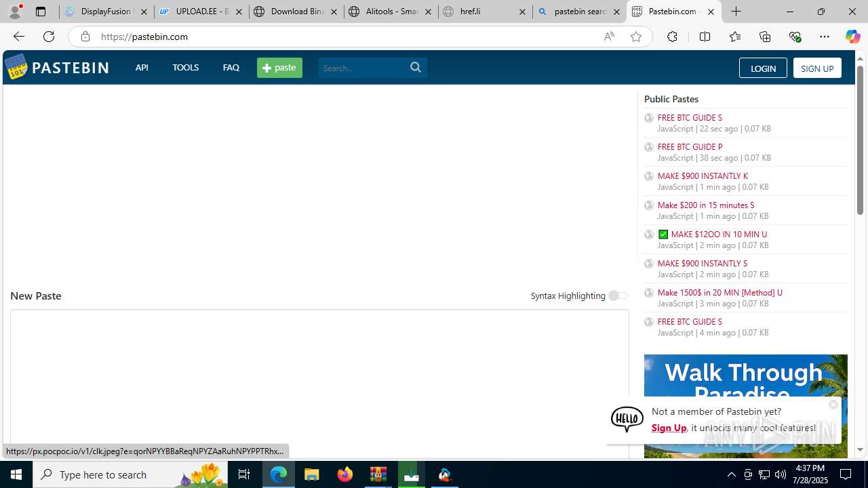Open the Edge Settings and more menu
The height and width of the screenshot is (488, 868).
coord(825,37)
